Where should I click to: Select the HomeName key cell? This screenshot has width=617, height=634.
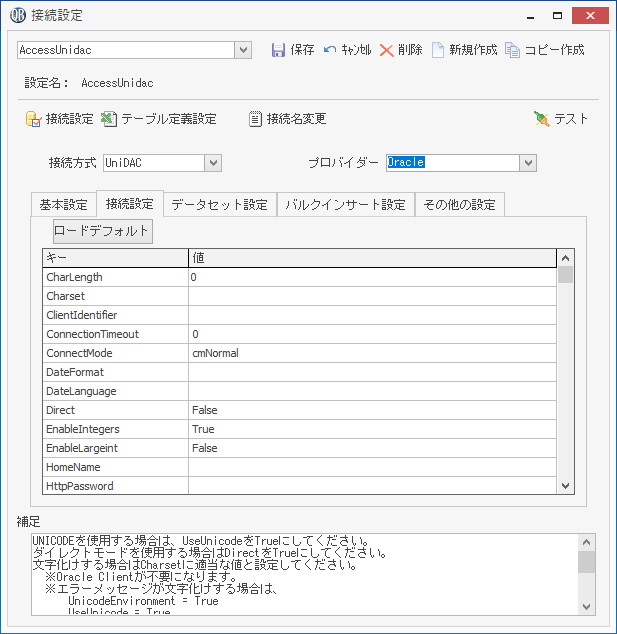click(116, 467)
